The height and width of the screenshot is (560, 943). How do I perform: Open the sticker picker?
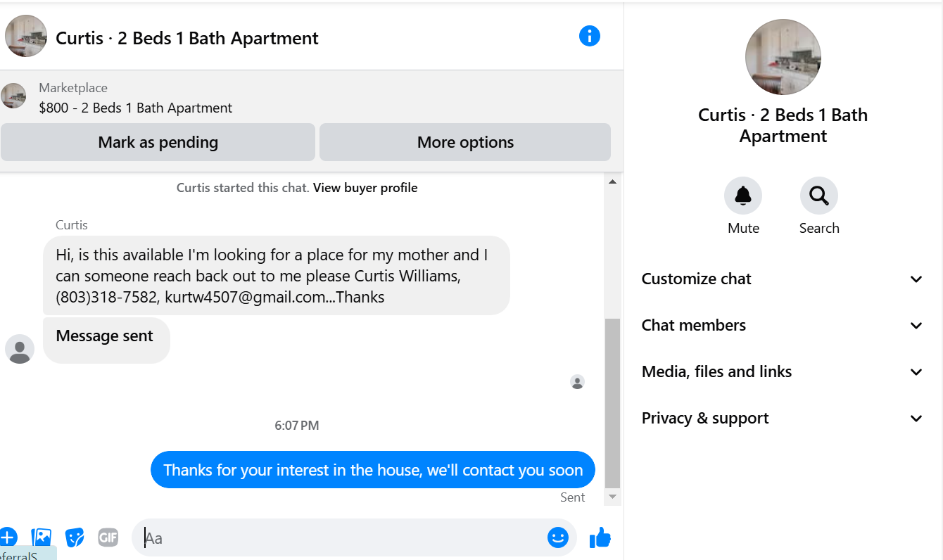(x=75, y=537)
